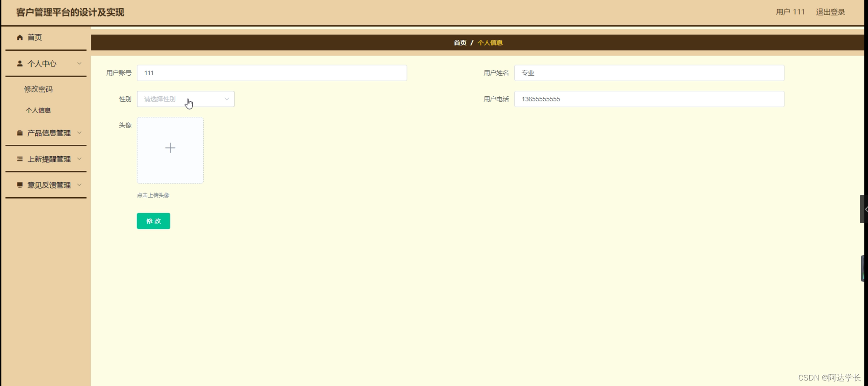
Task: Click the 点击上传头像 hint text
Action: point(153,195)
